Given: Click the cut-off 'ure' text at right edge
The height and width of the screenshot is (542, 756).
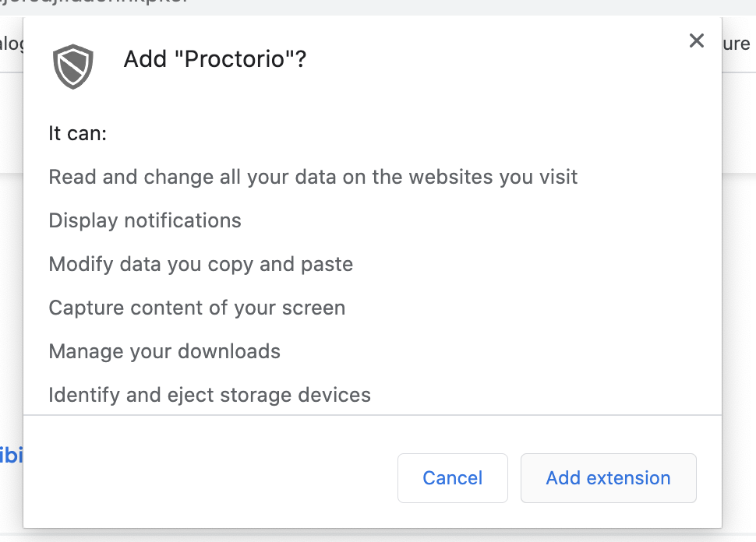Looking at the screenshot, I should 737,44.
